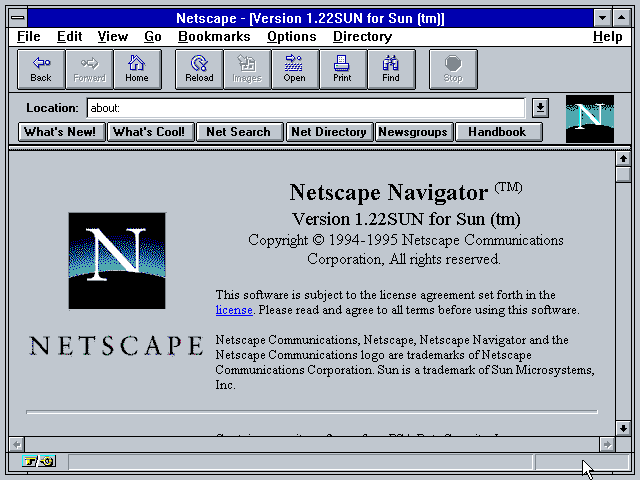Screen dimensions: 640x480
Task: Print the page using the Print button
Action: [x=342, y=69]
